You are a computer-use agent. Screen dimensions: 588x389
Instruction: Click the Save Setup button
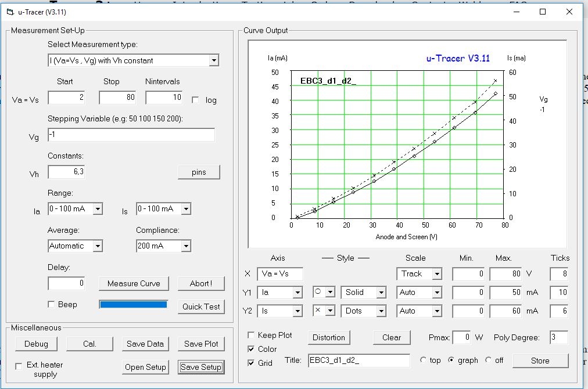[201, 368]
